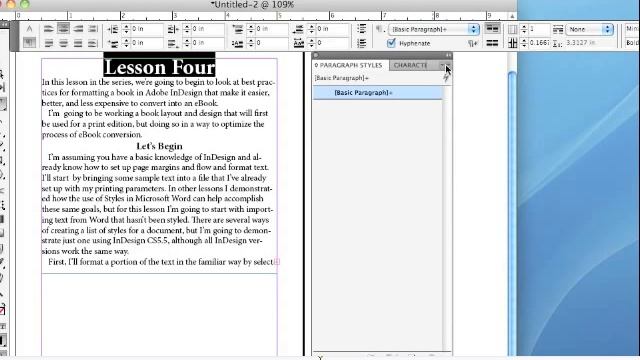Apply Align Left paragraph alignment
Viewport: 640px width, 360px height.
tap(49, 29)
